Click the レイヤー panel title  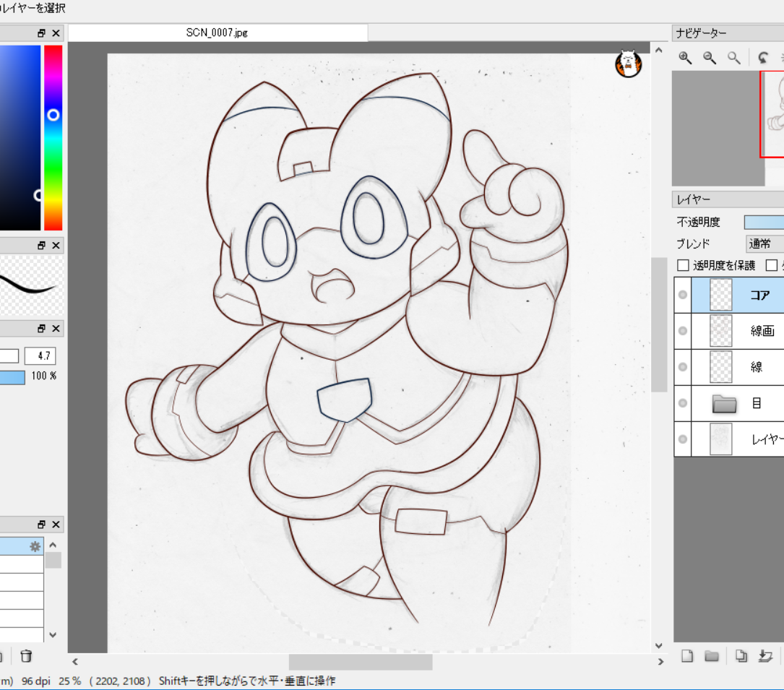[693, 199]
